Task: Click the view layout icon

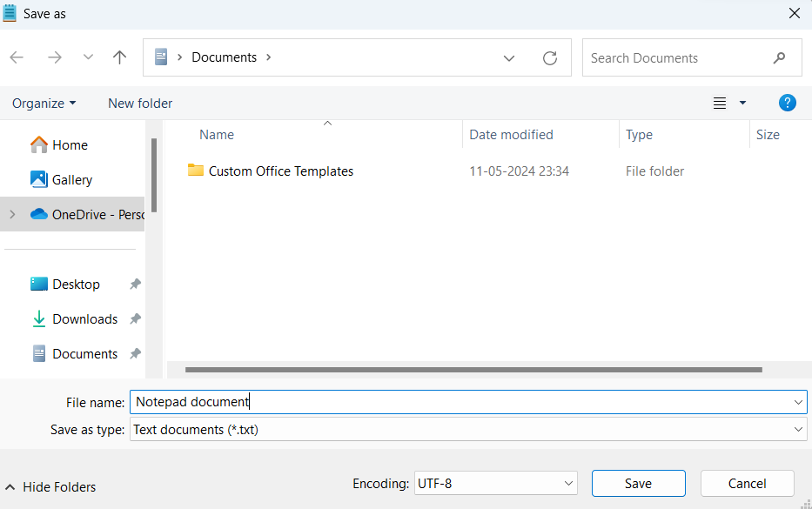Action: (x=720, y=103)
